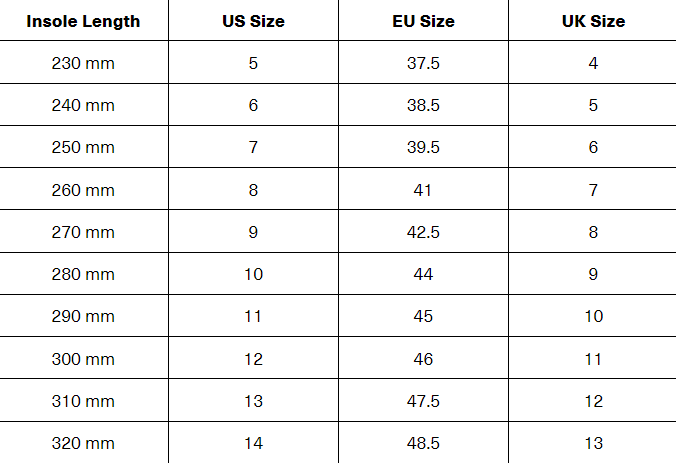Image resolution: width=676 pixels, height=463 pixels.
Task: Select the 240 mm insole length cell
Action: tap(83, 105)
